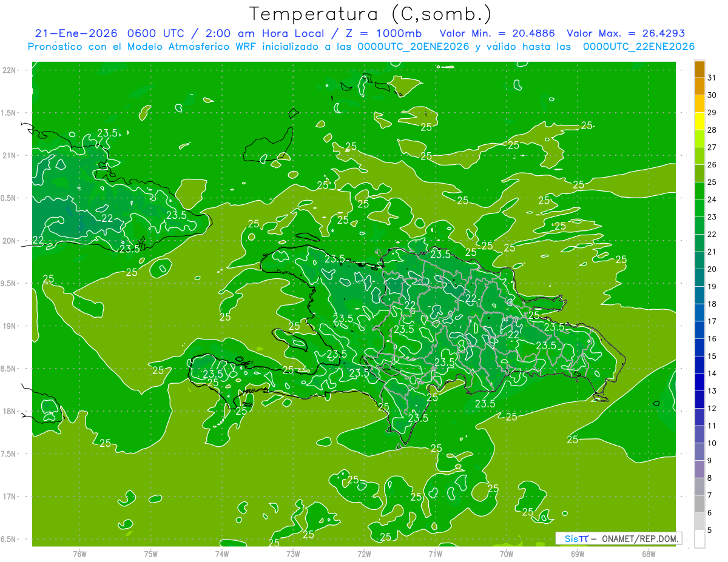Click the "21" value on the color scale
The image size is (728, 562).
[712, 252]
